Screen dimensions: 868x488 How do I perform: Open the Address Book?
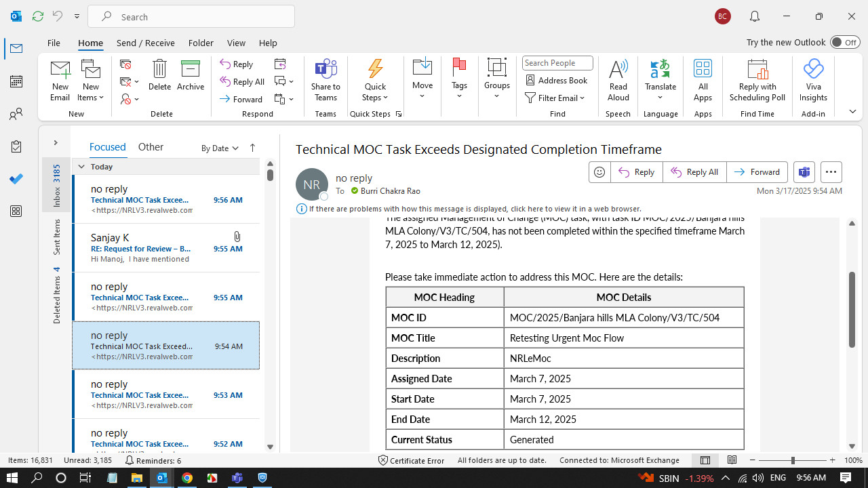pos(556,80)
